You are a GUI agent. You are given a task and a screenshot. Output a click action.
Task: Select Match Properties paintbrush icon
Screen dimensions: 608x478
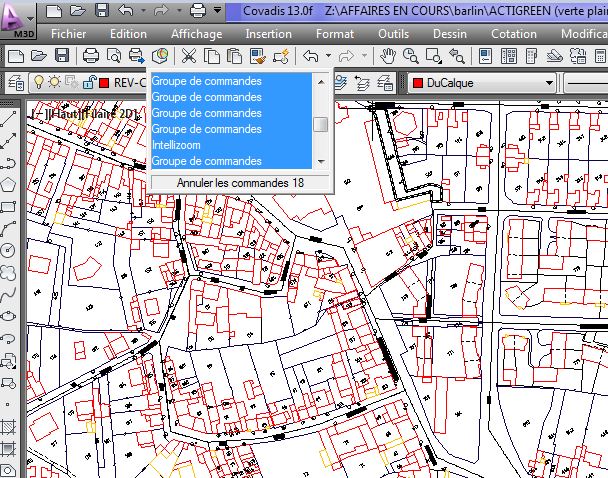tap(258, 56)
